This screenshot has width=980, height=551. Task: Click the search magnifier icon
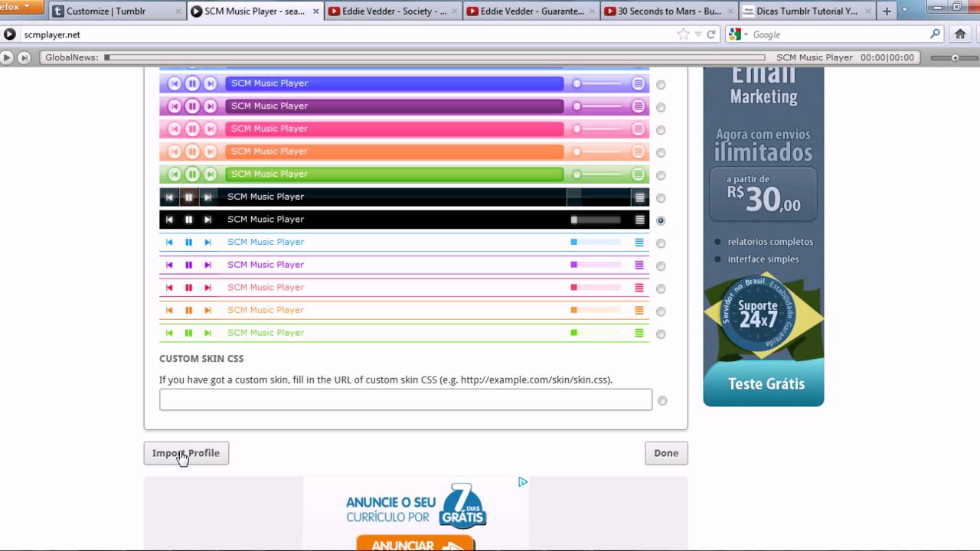coord(935,34)
